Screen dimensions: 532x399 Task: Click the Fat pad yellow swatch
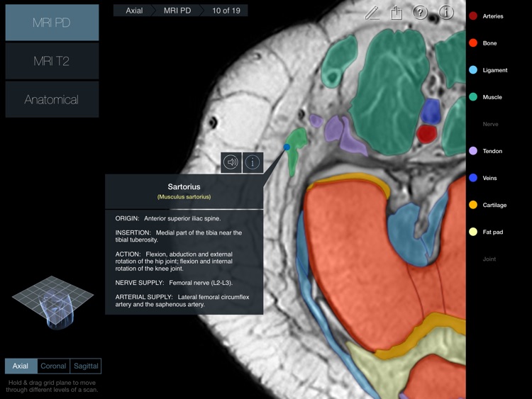coord(473,232)
